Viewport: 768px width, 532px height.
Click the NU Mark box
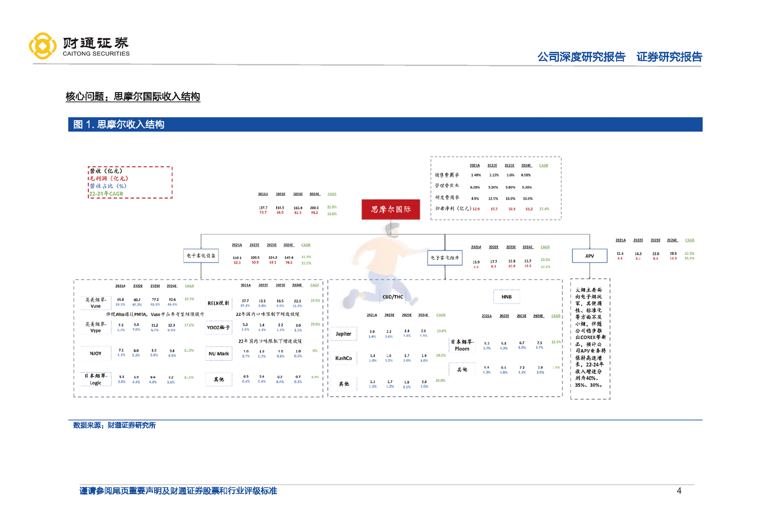click(x=218, y=354)
